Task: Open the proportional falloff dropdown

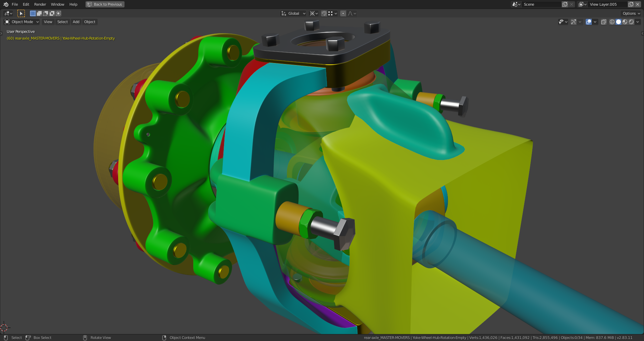Action: tap(352, 13)
